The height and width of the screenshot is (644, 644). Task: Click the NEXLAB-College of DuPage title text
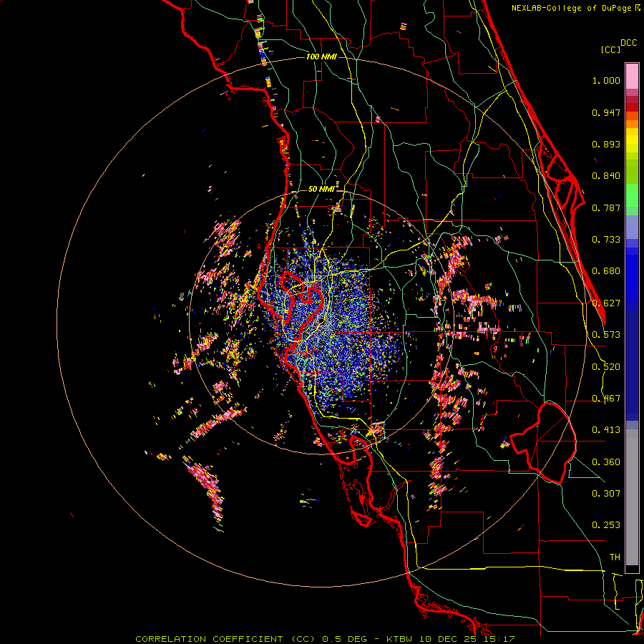click(572, 8)
